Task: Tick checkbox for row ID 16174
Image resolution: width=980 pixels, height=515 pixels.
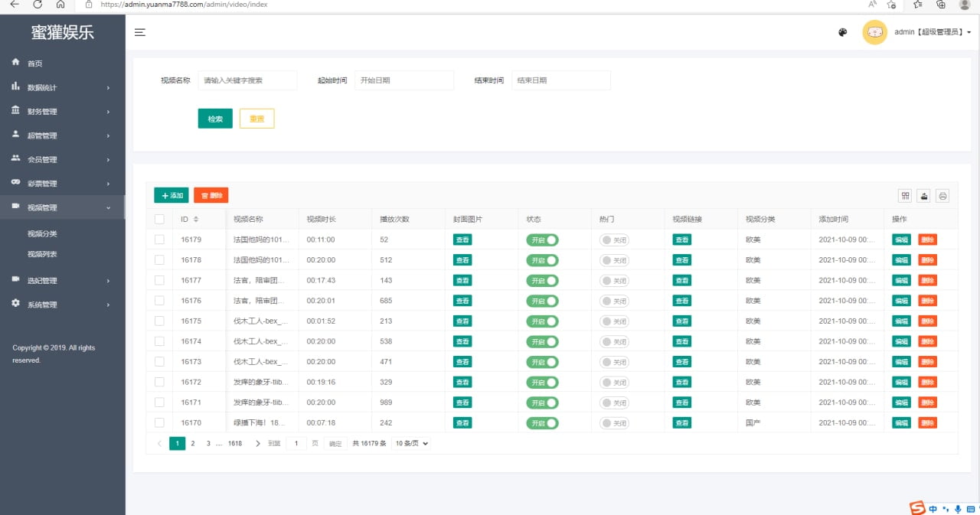Action: click(x=159, y=341)
